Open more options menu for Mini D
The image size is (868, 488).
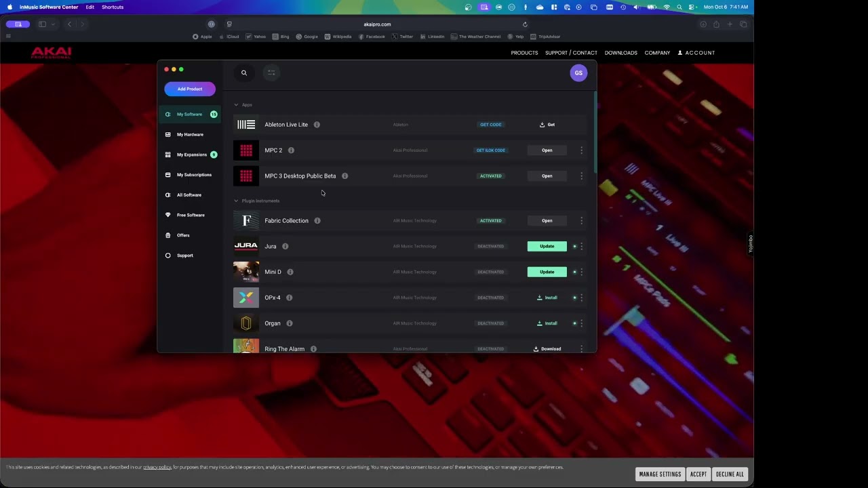tap(581, 272)
